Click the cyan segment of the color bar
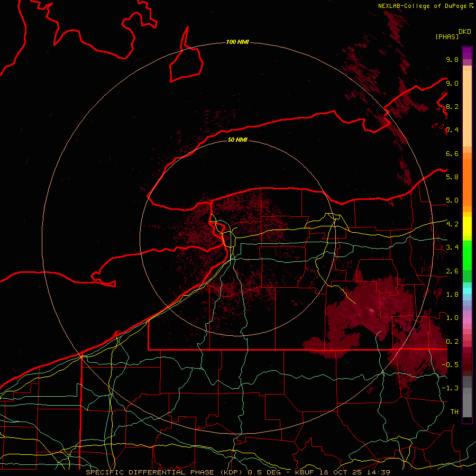This screenshot has width=476, height=476. click(x=467, y=290)
